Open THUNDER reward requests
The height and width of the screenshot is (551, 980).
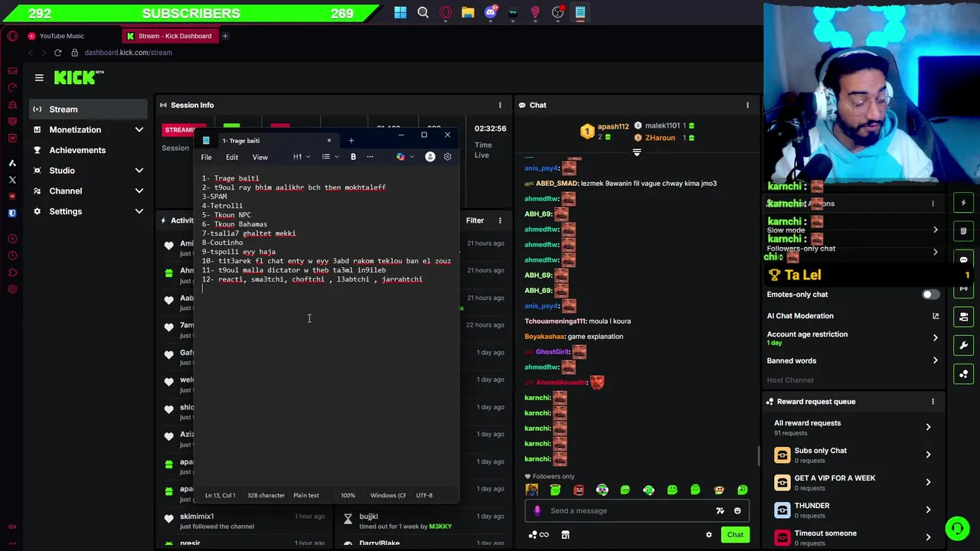pos(854,510)
